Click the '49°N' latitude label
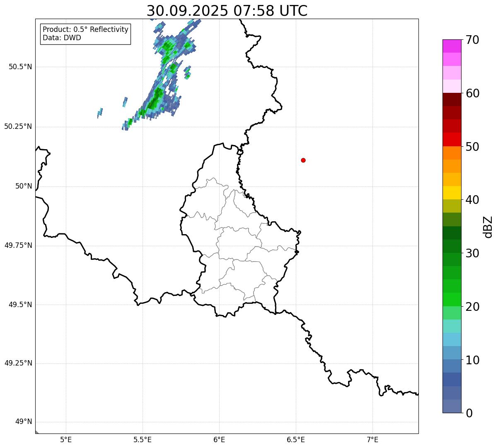Viewport: 498px width, 448px height. coord(24,422)
